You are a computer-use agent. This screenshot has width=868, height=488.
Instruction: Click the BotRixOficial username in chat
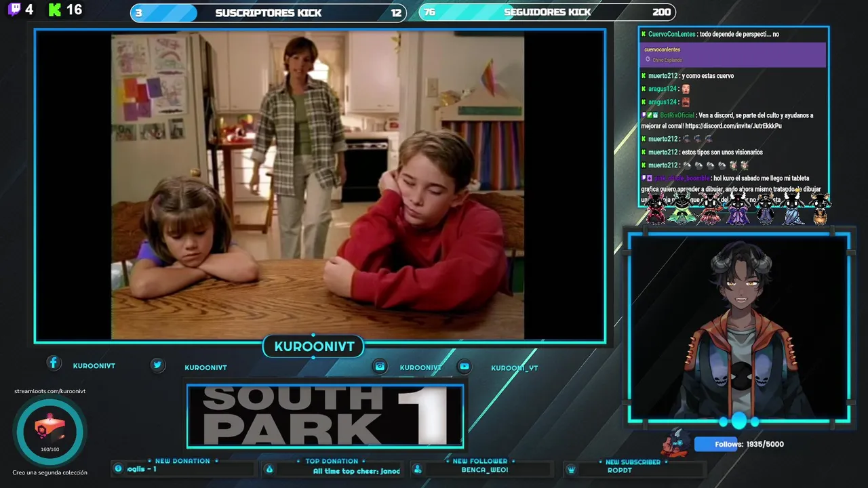click(x=677, y=115)
